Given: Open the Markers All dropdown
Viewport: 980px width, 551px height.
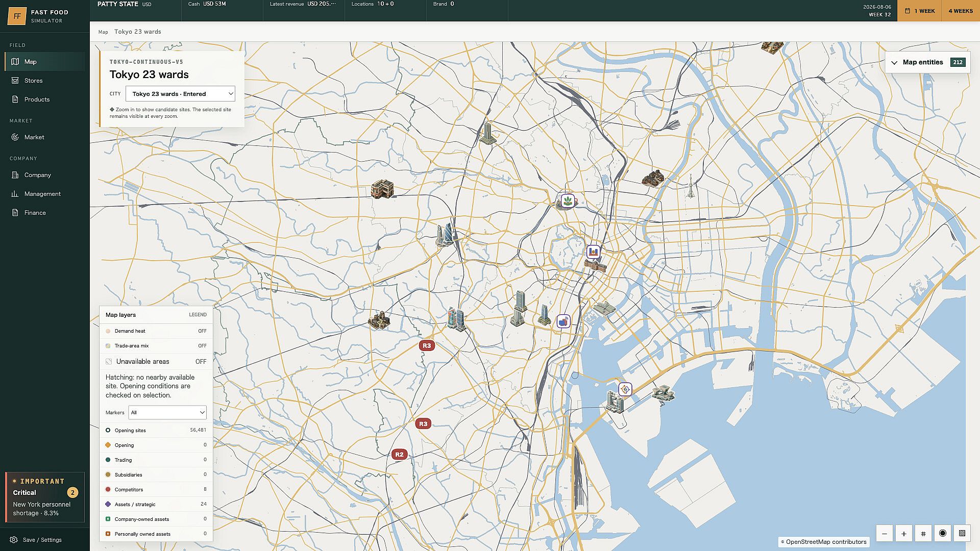Looking at the screenshot, I should [x=167, y=412].
